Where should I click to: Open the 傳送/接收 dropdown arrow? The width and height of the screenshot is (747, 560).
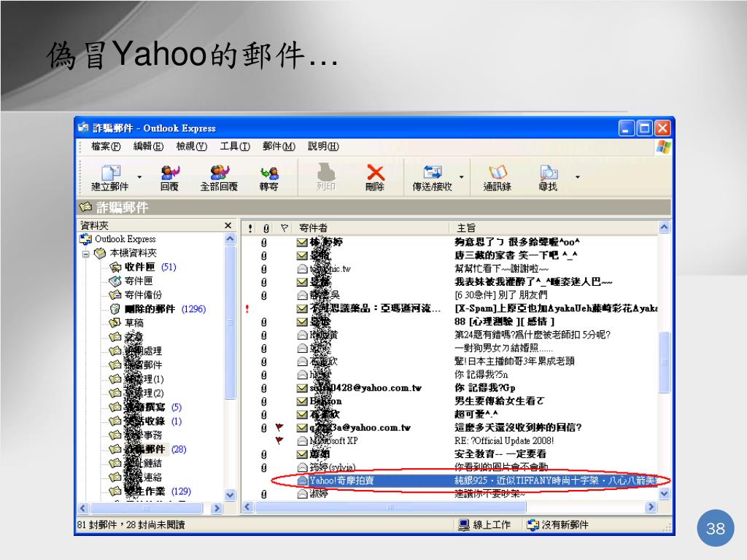(x=461, y=176)
